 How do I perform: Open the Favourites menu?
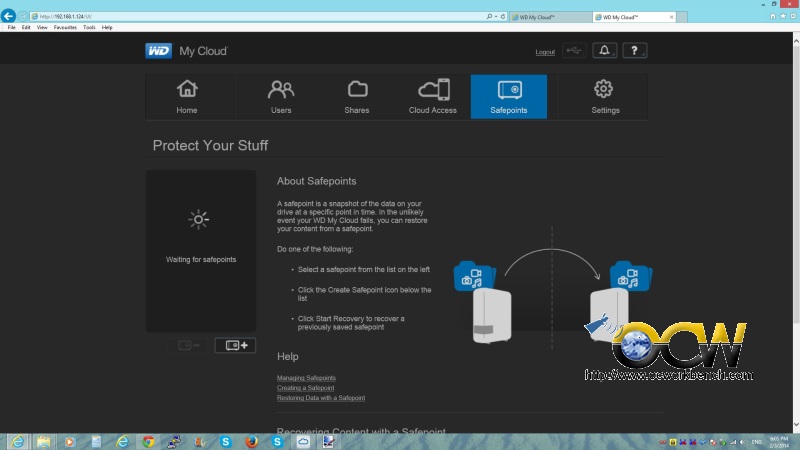65,28
